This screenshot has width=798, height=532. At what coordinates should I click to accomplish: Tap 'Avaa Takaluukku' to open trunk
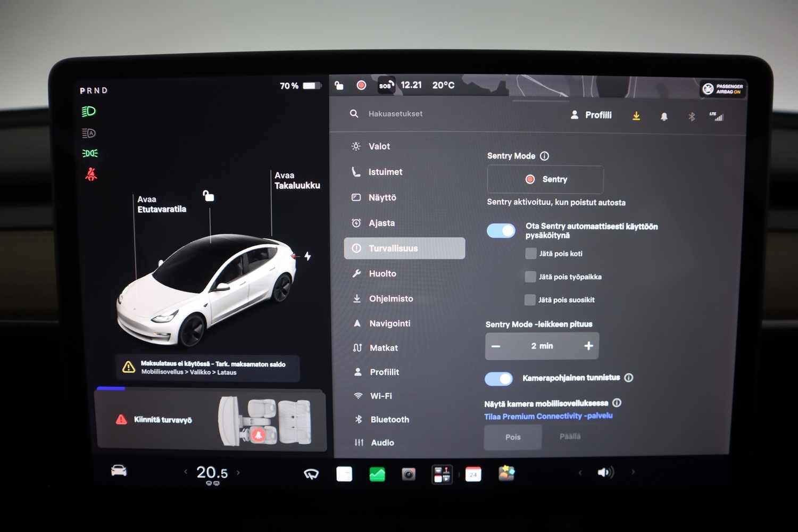pyautogui.click(x=297, y=180)
